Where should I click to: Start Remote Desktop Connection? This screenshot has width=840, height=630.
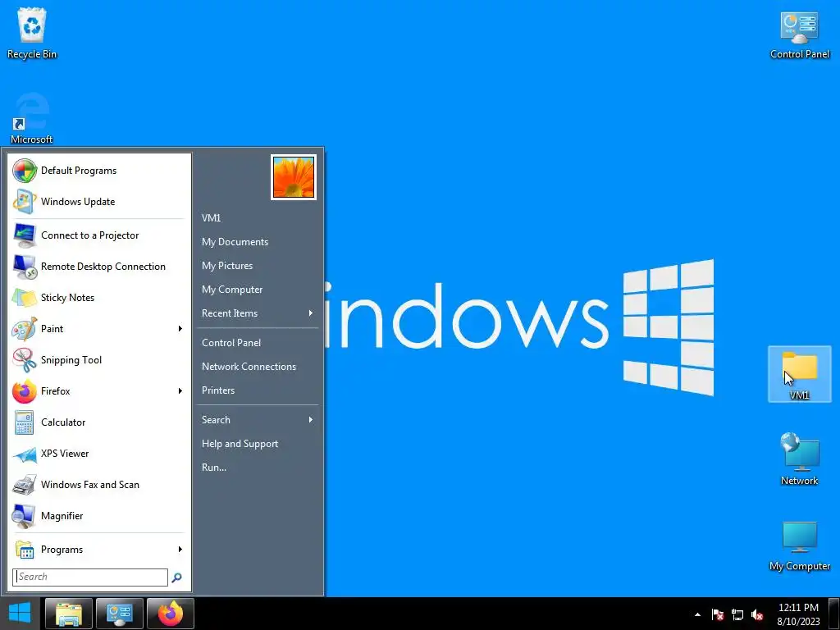coord(99,267)
